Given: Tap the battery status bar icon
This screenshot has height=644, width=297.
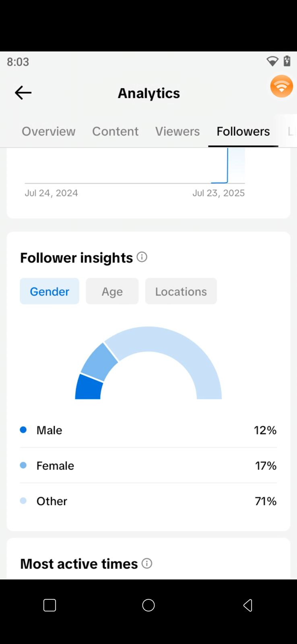Looking at the screenshot, I should pos(287,61).
